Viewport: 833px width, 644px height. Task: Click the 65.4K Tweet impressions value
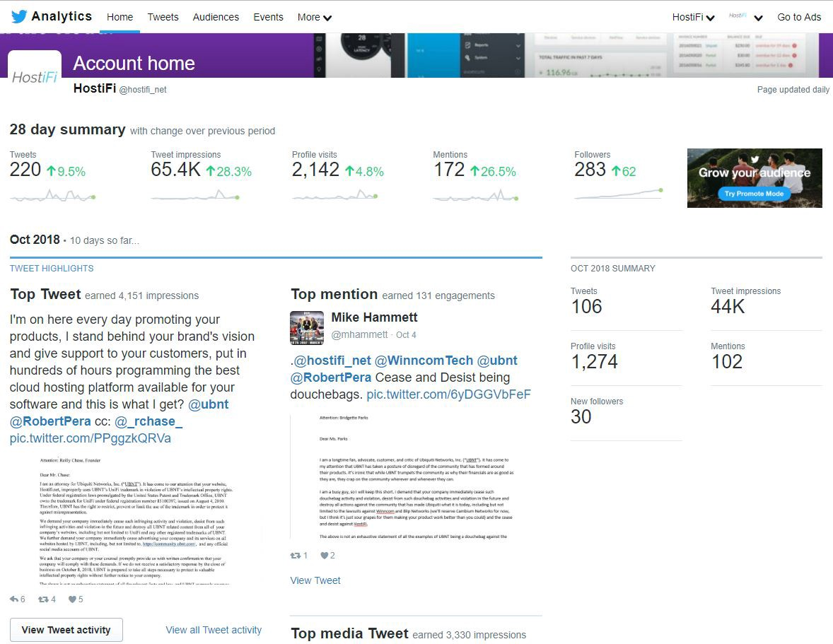click(175, 170)
